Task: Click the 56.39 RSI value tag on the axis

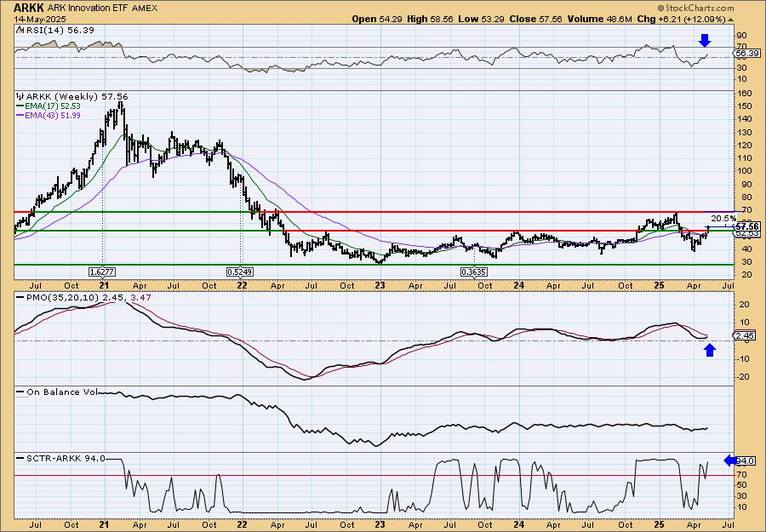Action: [x=747, y=53]
